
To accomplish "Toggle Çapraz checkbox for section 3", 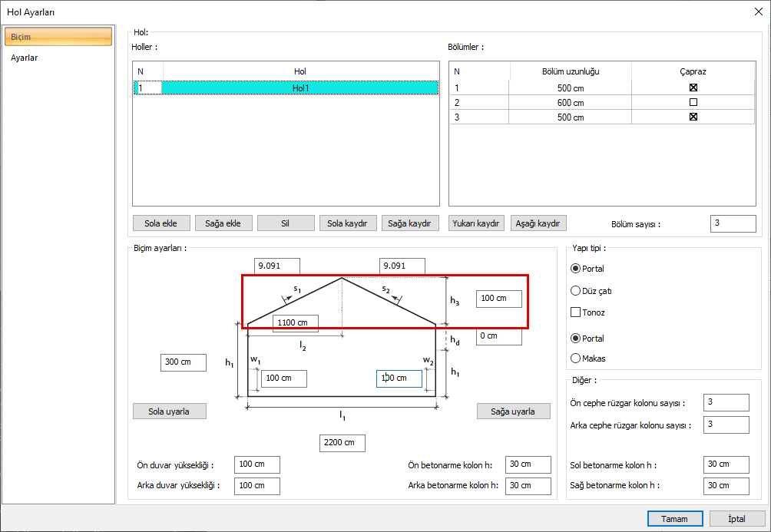I will 693,117.
